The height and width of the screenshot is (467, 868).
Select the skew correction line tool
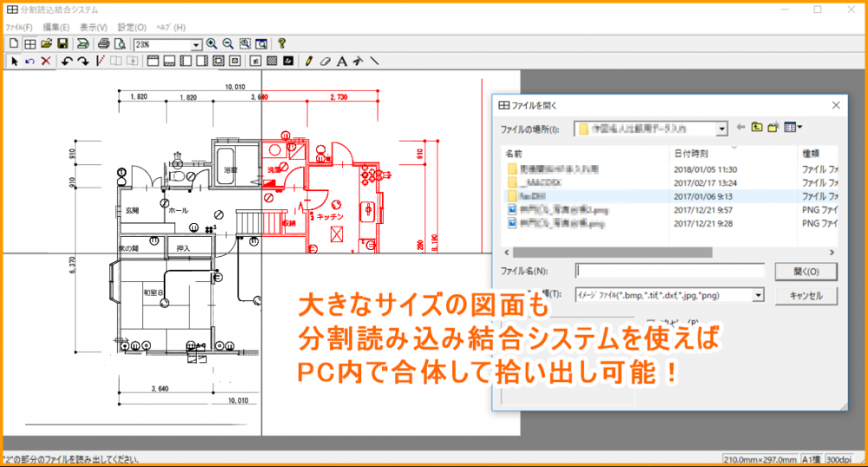[x=100, y=61]
